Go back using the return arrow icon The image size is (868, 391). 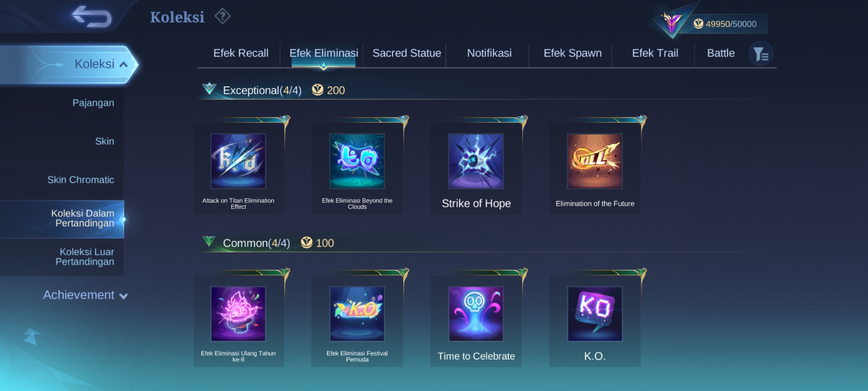92,16
